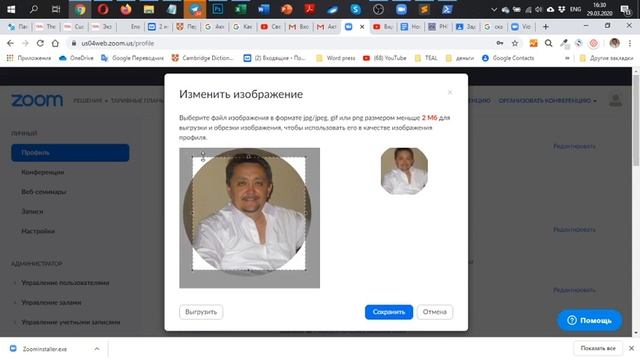
Task: Click the magnifier extension icon
Action: [x=549, y=43]
